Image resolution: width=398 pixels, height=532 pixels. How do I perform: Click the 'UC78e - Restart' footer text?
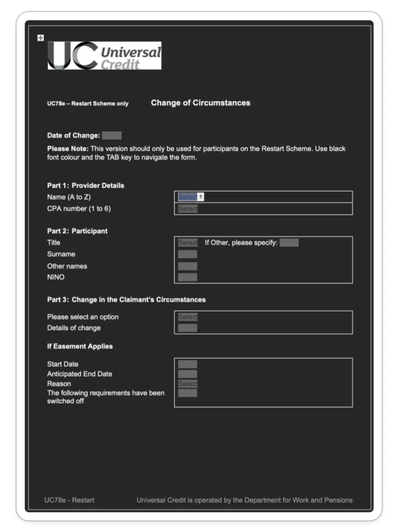pyautogui.click(x=69, y=500)
